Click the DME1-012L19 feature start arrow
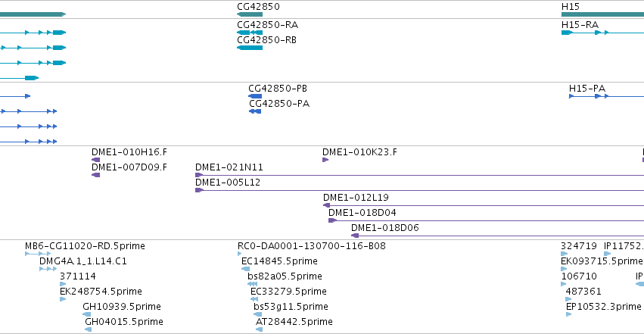This screenshot has width=644, height=334. point(326,205)
